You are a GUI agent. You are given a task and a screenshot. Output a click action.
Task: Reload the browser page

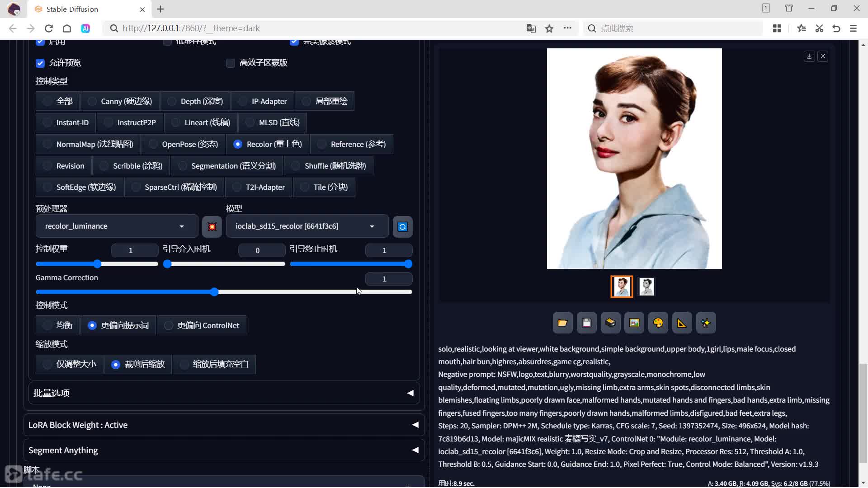coord(49,28)
